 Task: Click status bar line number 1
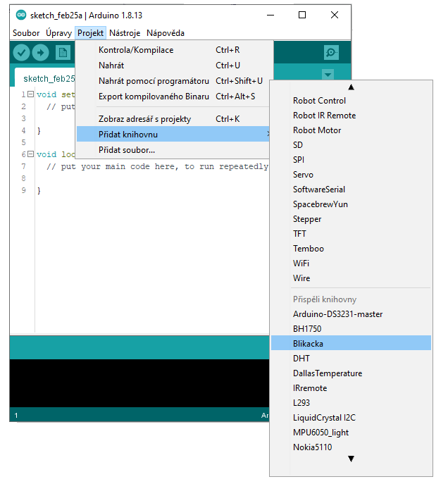click(x=16, y=416)
